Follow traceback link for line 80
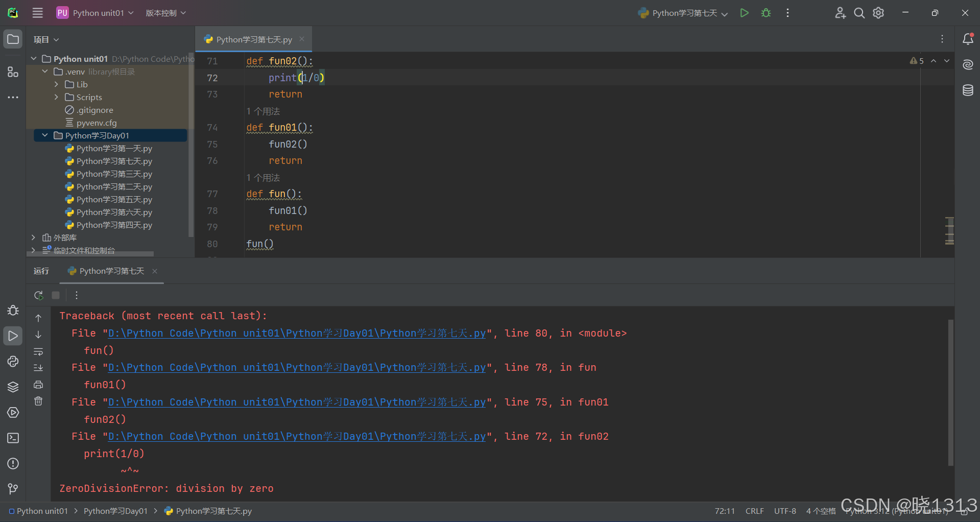 297,333
